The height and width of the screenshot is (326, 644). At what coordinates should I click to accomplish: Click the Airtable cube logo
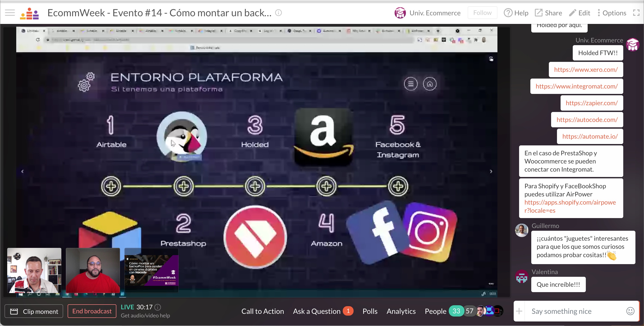tap(110, 230)
